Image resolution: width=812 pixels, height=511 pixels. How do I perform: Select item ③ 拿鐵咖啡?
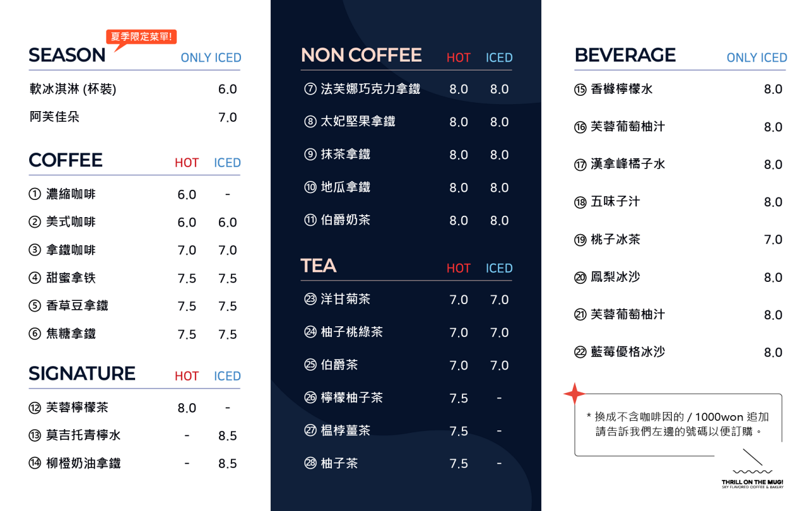click(62, 250)
